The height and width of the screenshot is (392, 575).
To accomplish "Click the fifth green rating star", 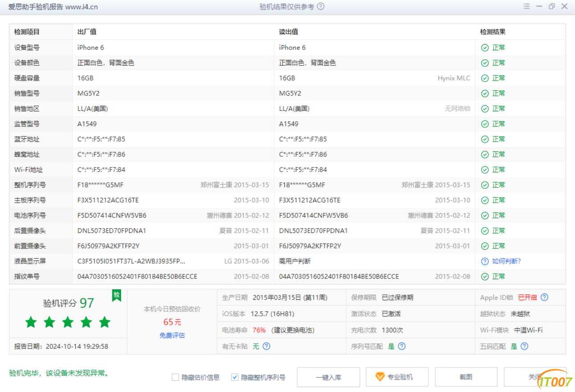I will point(105,322).
